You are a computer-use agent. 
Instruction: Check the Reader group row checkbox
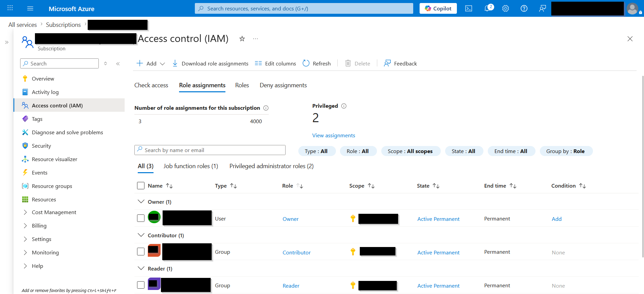click(141, 285)
